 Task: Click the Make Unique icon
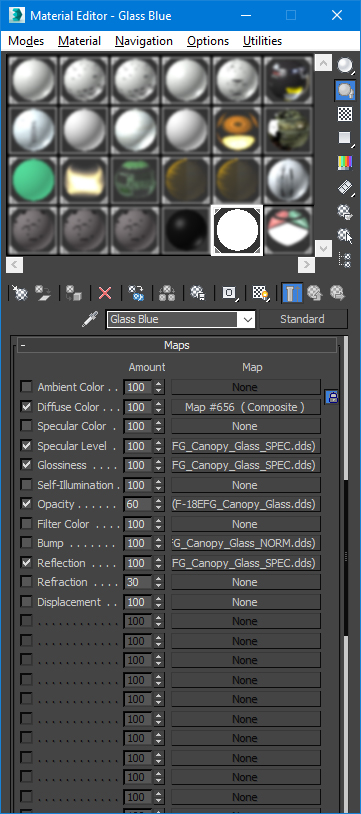(167, 293)
